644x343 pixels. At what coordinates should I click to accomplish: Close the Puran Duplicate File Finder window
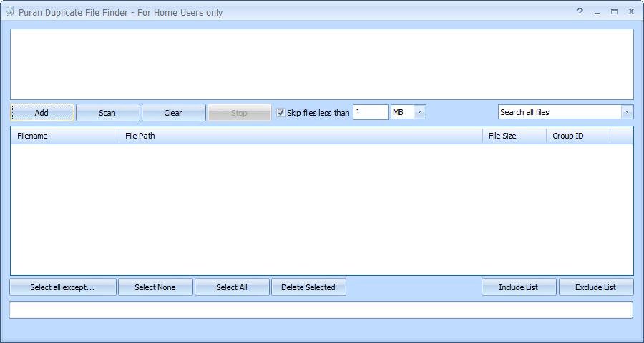coord(631,11)
